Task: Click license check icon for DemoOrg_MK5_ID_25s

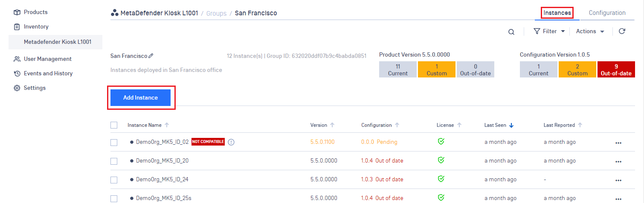Action: 441,197
